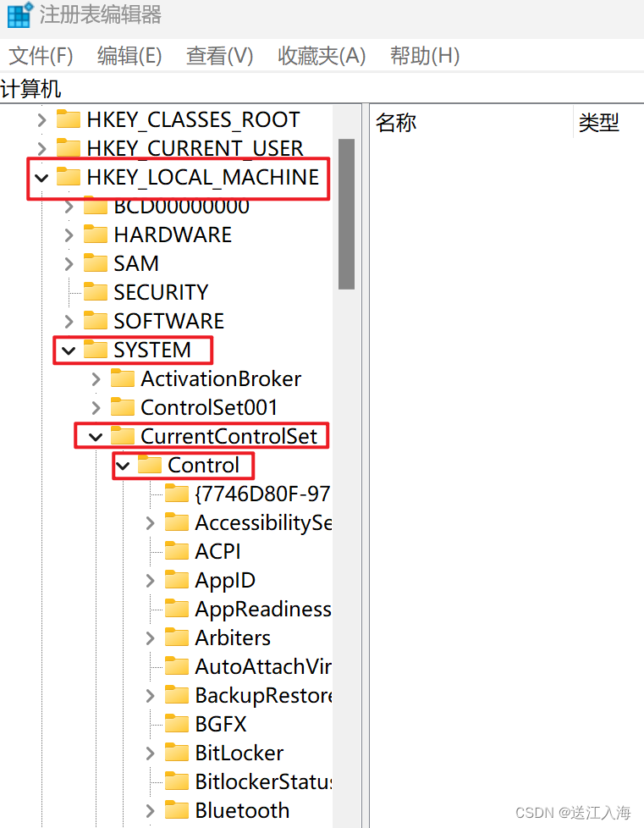Expand the AppID key
The width and height of the screenshot is (644, 828).
coord(151,581)
